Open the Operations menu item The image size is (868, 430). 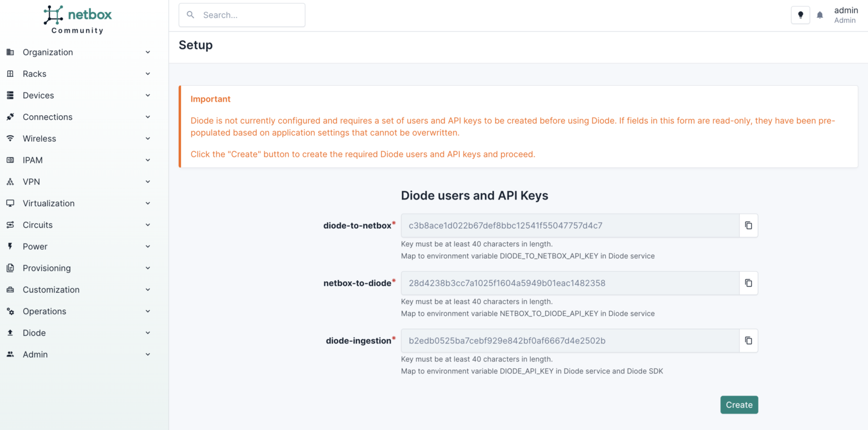pos(45,311)
